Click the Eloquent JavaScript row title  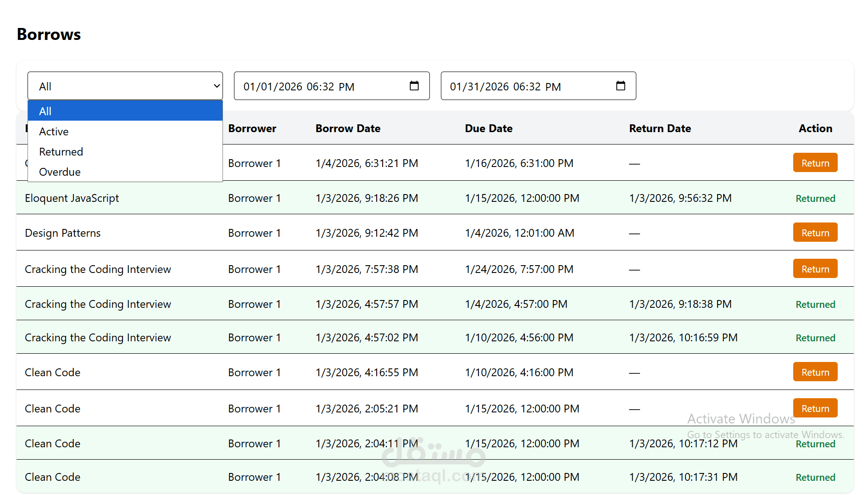tap(72, 198)
